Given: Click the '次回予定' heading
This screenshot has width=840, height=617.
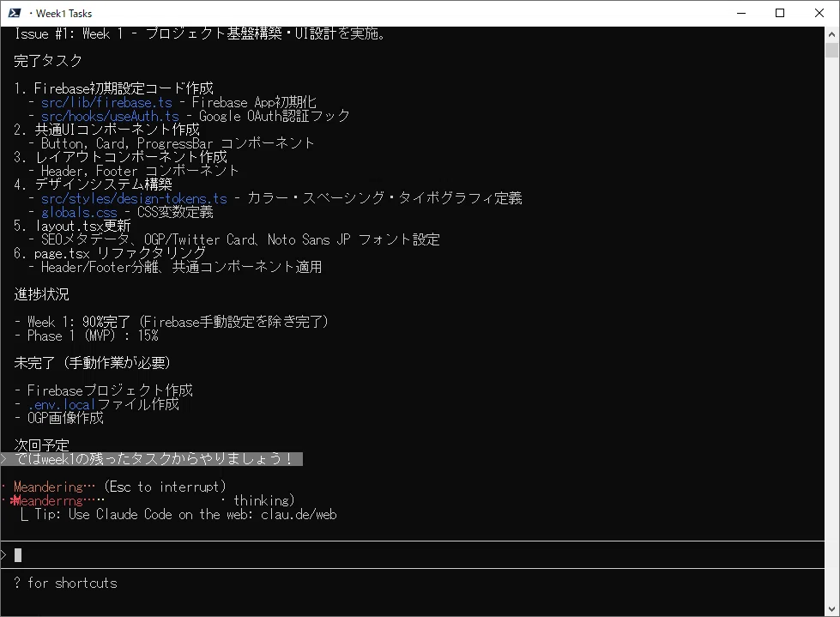Looking at the screenshot, I should click(x=41, y=445).
